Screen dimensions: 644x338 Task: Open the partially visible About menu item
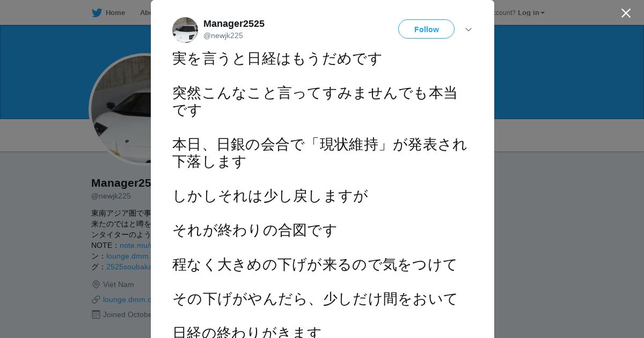[x=145, y=12]
